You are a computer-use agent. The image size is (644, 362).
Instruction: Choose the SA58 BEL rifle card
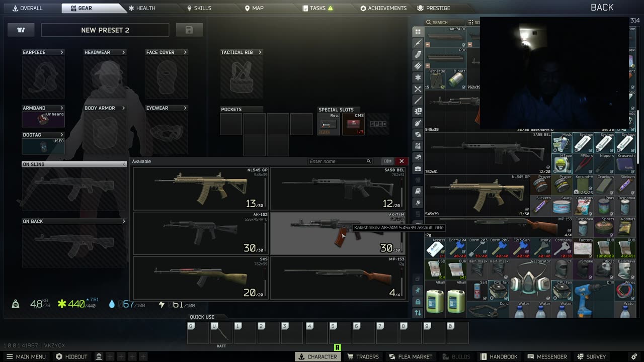338,189
